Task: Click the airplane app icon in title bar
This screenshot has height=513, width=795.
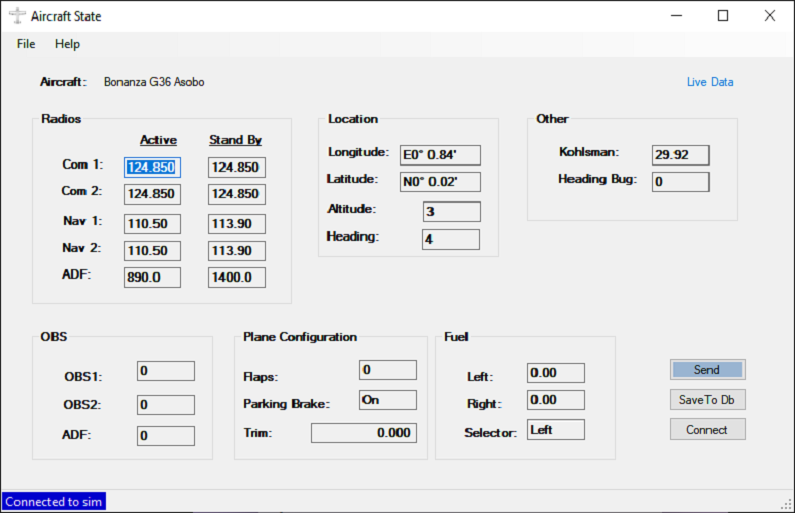Action: point(17,16)
